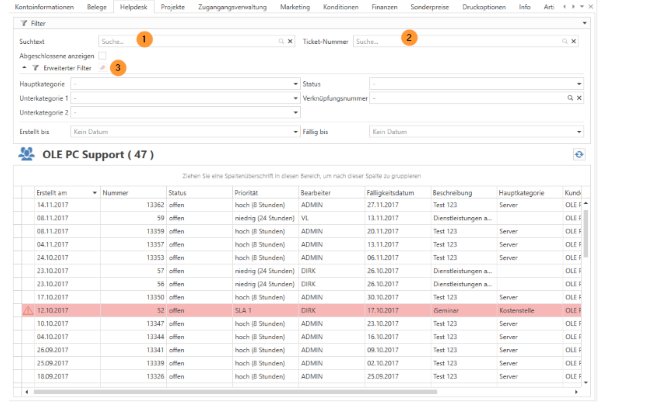Click the eraser icon beside Erweiterter Filter
646x408 pixels.
(x=102, y=68)
